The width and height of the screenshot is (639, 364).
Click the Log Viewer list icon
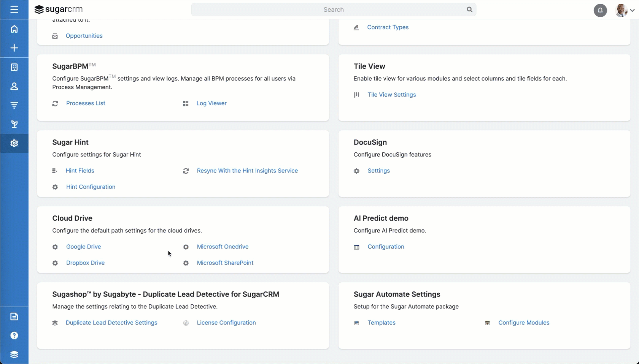(186, 103)
